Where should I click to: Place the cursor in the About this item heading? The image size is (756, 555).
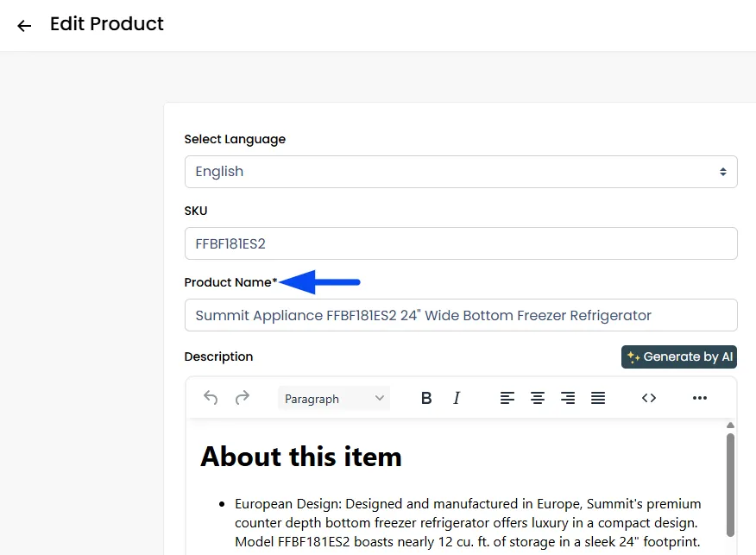point(301,456)
